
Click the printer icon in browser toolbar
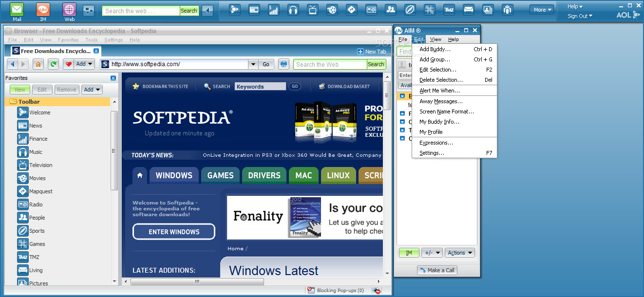pos(284,64)
